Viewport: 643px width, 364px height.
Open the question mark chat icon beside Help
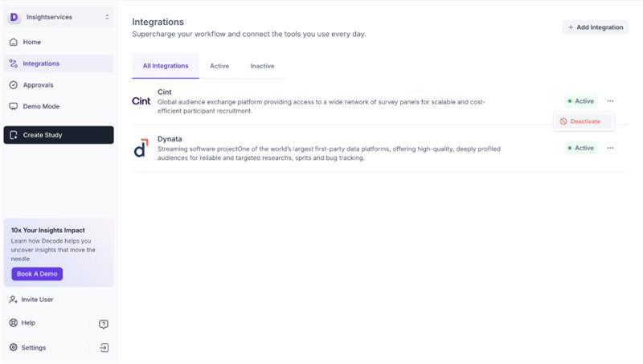[104, 325]
